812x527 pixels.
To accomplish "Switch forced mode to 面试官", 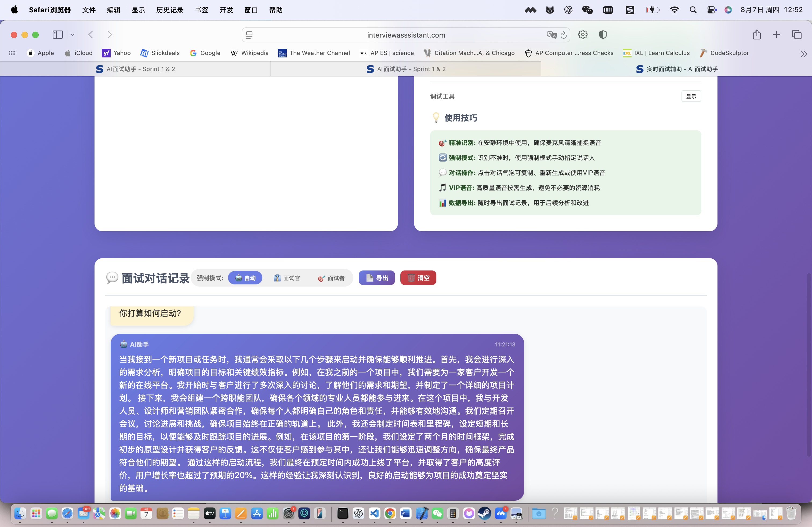I will coord(287,278).
